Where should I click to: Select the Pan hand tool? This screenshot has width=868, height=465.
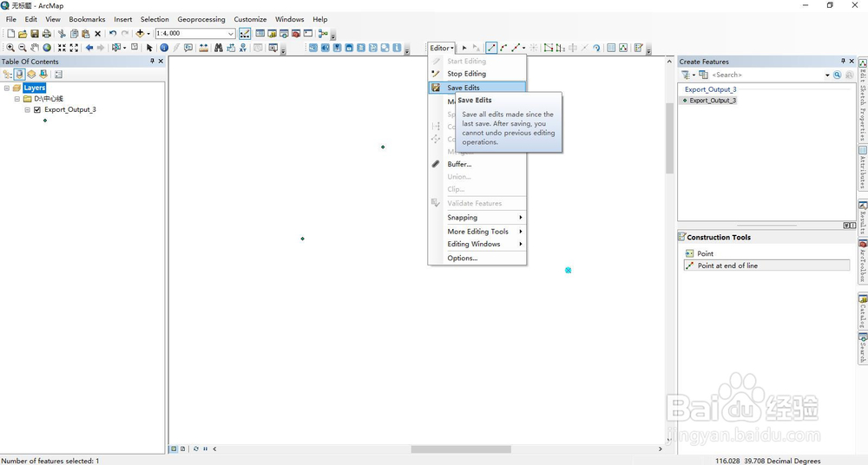pos(35,48)
